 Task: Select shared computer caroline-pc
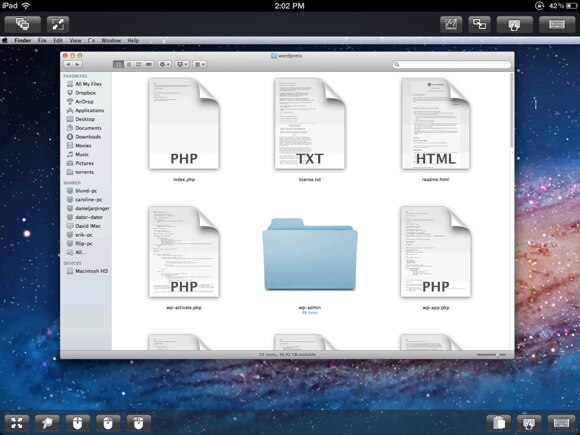click(x=88, y=199)
